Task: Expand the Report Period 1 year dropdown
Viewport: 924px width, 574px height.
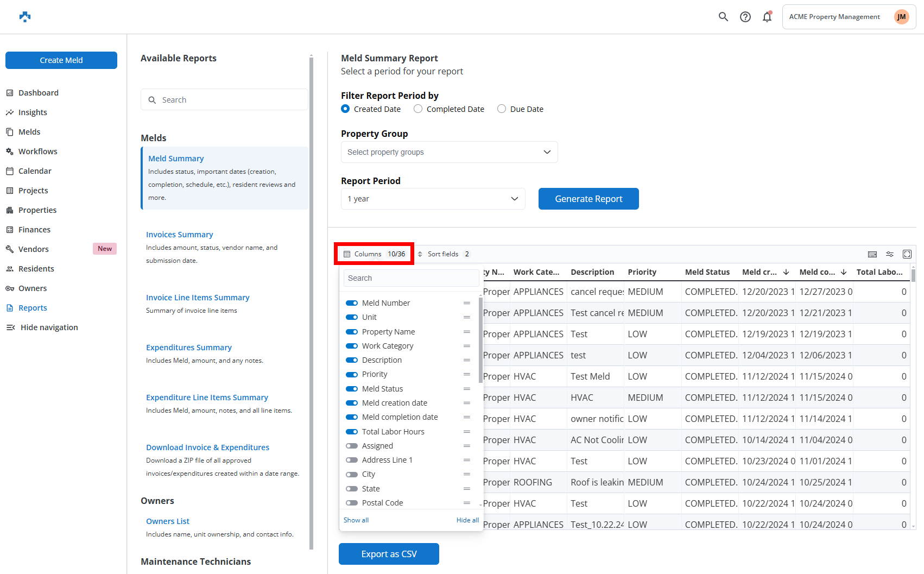Action: coord(433,199)
